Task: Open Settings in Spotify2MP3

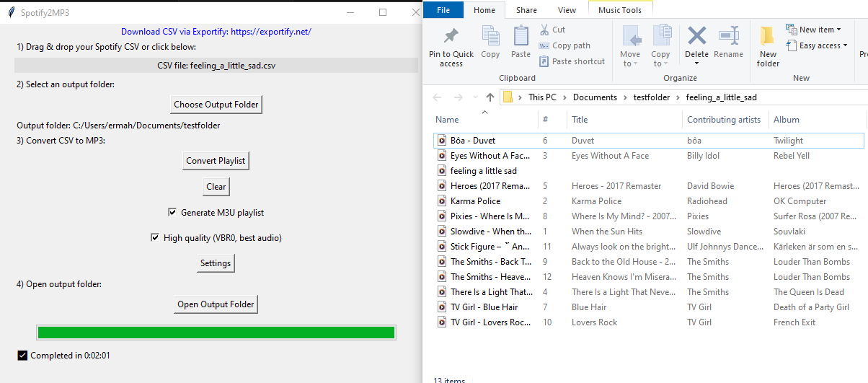Action: [x=216, y=263]
